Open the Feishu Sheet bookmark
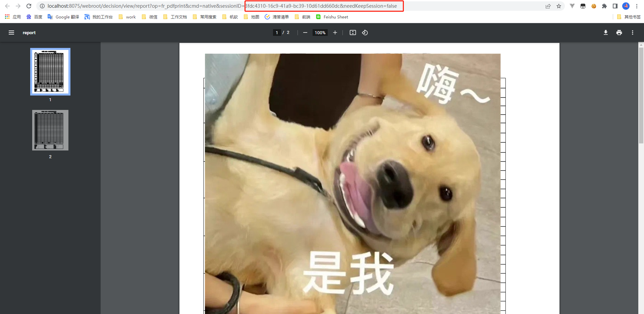The image size is (644, 314). [x=332, y=17]
